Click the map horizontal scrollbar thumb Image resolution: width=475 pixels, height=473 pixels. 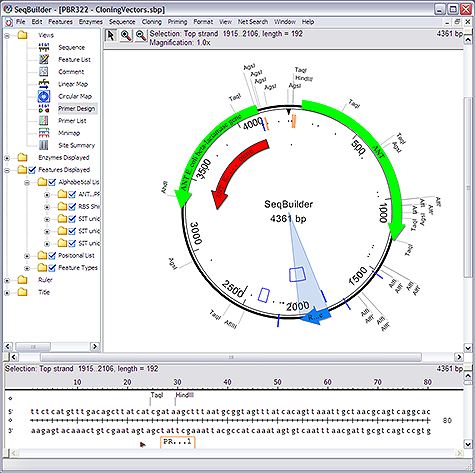[x=231, y=357]
